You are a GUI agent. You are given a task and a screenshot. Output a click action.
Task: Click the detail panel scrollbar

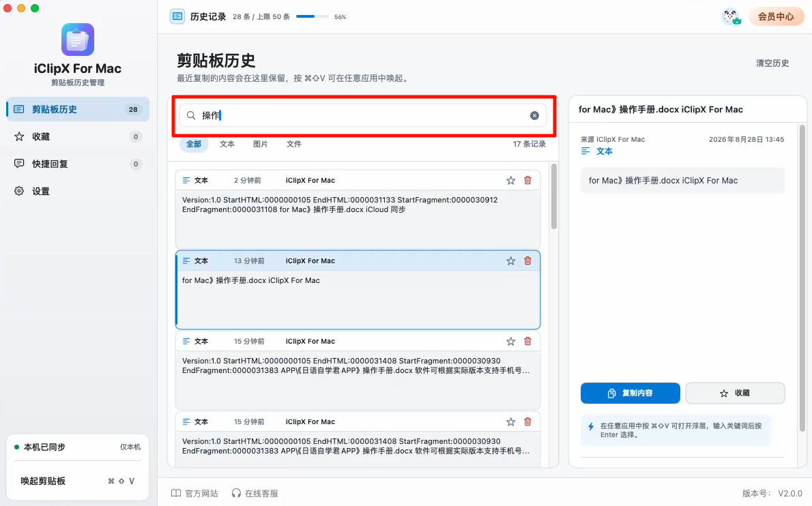point(802,278)
